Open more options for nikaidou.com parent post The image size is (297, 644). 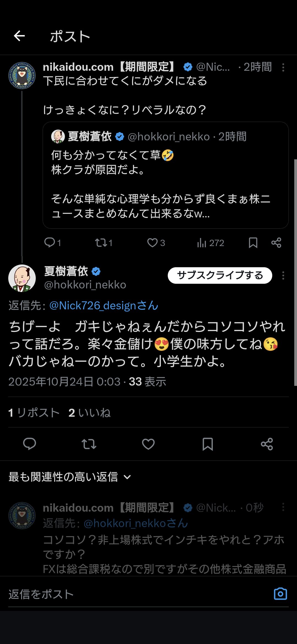pyautogui.click(x=283, y=67)
